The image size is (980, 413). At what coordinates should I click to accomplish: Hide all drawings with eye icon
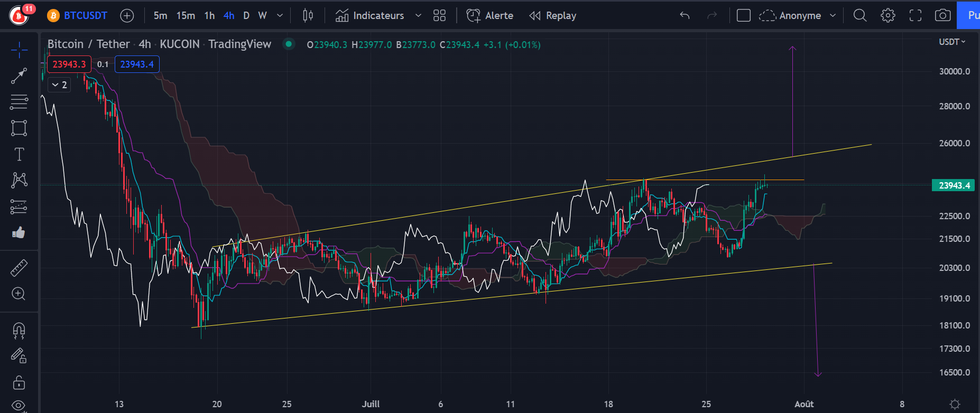[x=19, y=406]
